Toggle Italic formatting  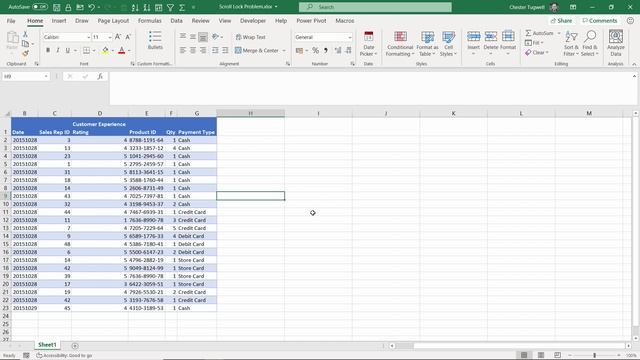coord(58,50)
